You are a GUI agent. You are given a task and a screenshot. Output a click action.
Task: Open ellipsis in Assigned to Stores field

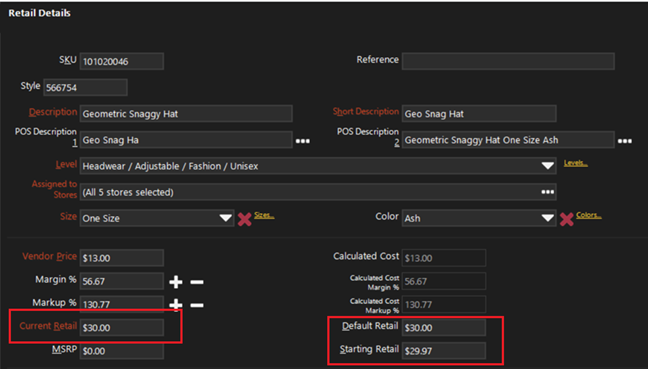pyautogui.click(x=548, y=192)
